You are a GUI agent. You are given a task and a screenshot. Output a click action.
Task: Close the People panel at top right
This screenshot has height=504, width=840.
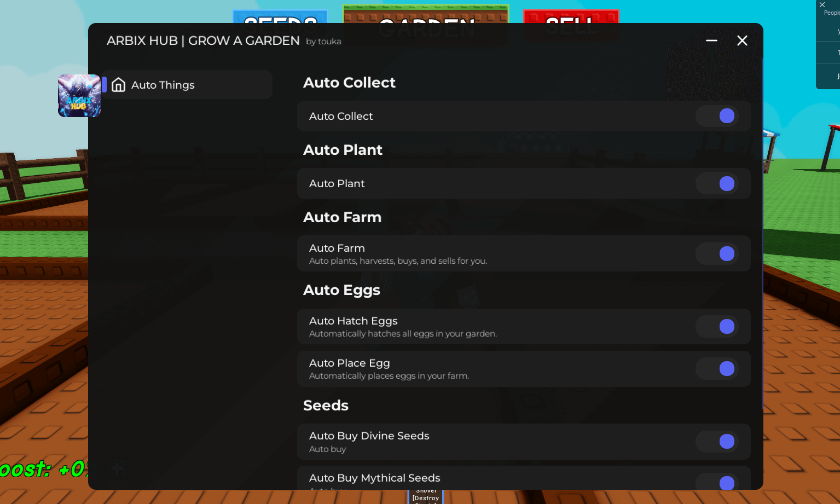click(x=822, y=4)
